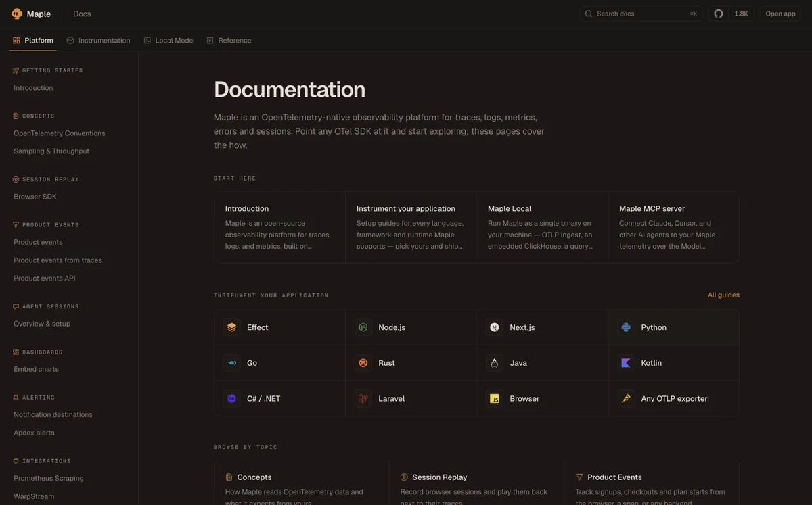The width and height of the screenshot is (812, 505).
Task: Open Instrument your application card
Action: click(x=411, y=228)
